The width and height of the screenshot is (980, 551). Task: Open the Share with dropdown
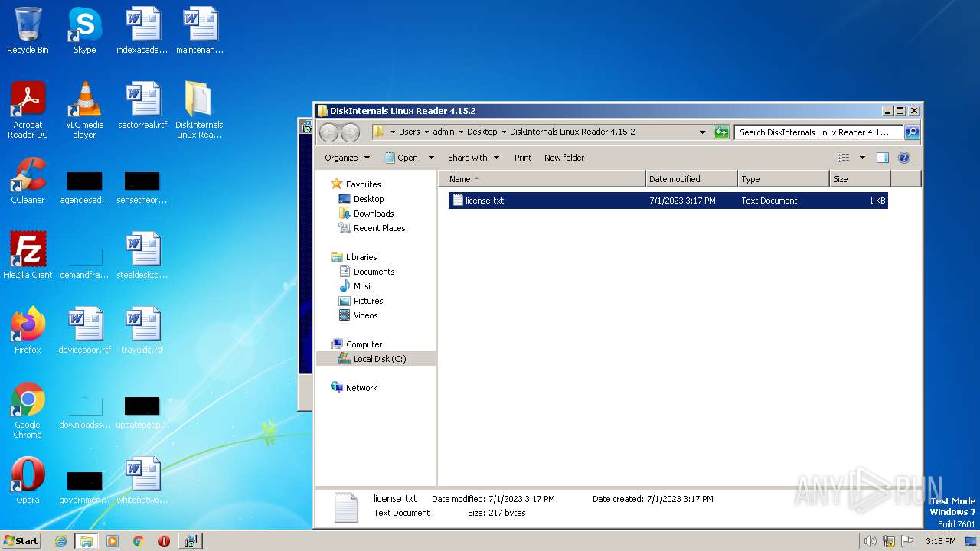pos(473,158)
